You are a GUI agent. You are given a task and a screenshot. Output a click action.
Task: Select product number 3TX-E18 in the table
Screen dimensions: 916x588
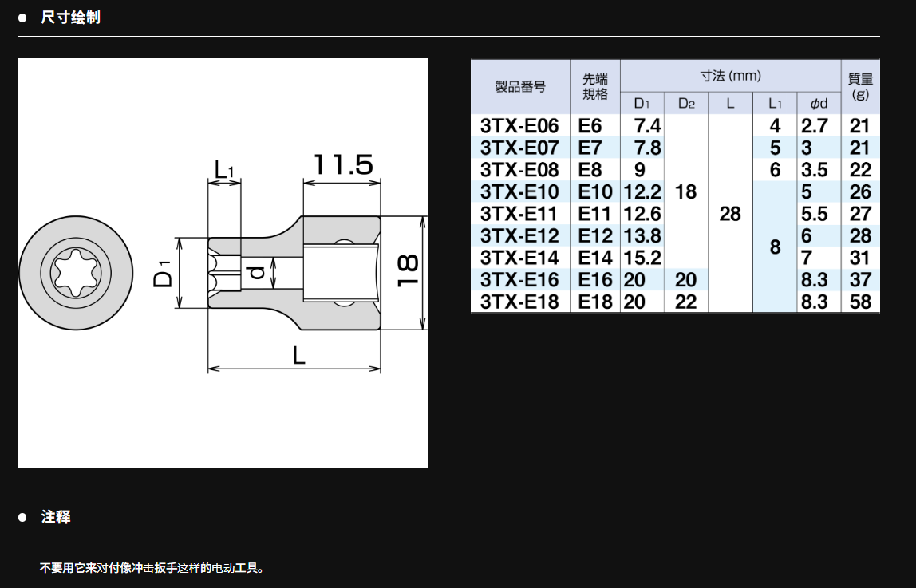click(519, 302)
